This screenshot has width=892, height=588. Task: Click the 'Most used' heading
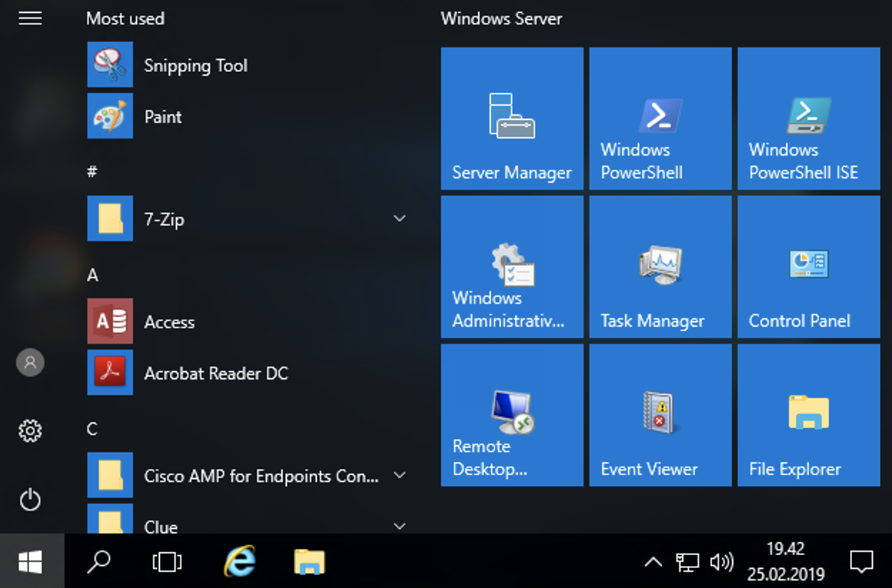click(126, 19)
